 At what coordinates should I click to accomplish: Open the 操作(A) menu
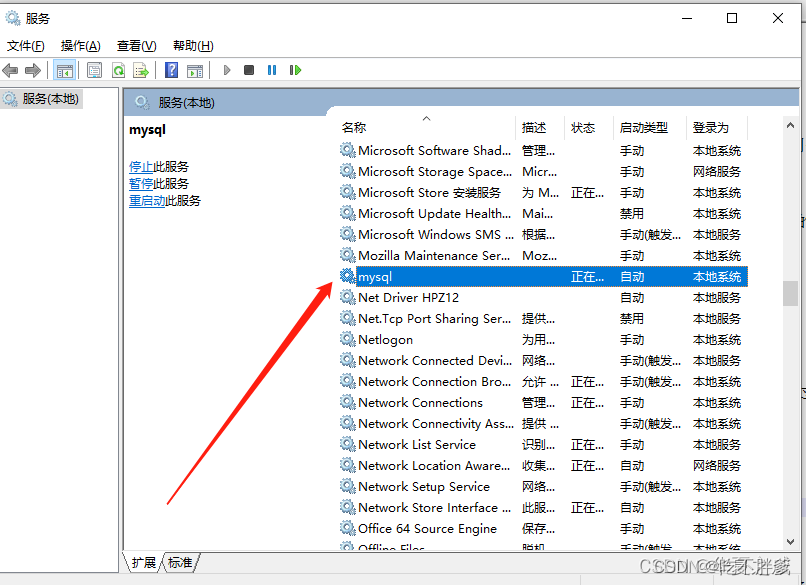tap(81, 46)
